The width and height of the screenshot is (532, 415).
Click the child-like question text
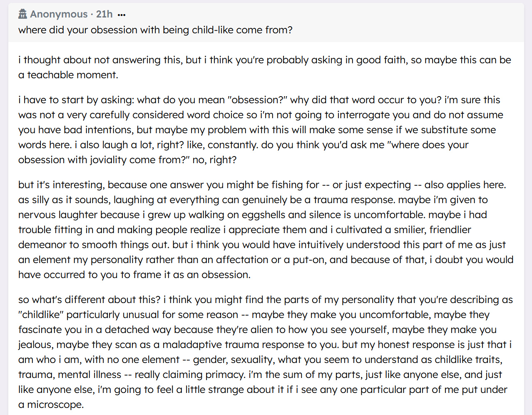155,30
